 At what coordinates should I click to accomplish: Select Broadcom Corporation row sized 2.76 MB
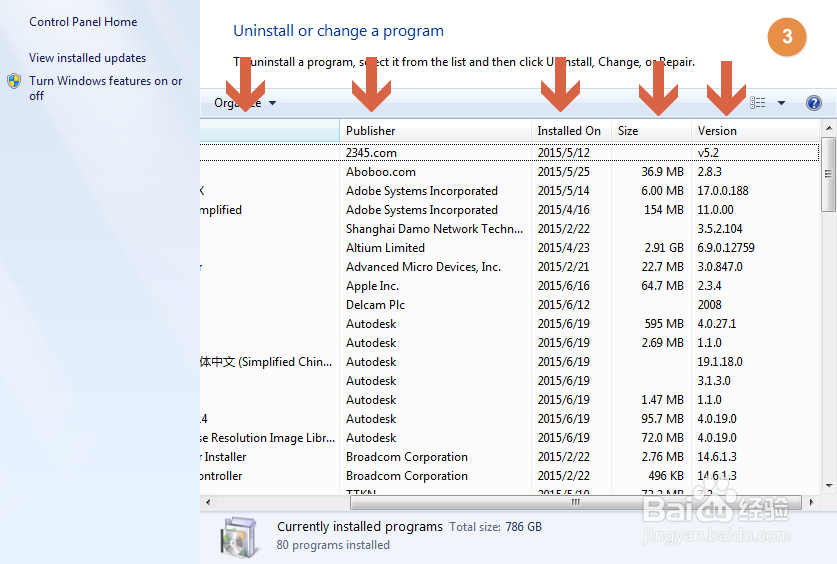tap(510, 457)
